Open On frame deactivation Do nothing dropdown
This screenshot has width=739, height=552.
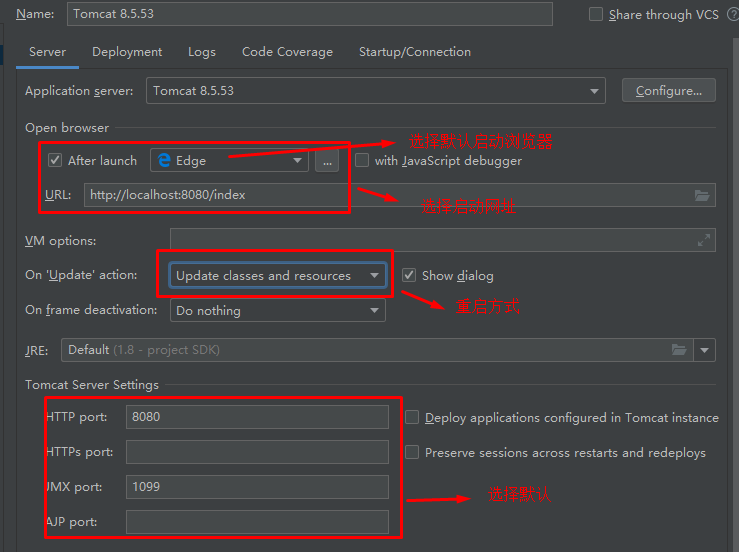278,310
